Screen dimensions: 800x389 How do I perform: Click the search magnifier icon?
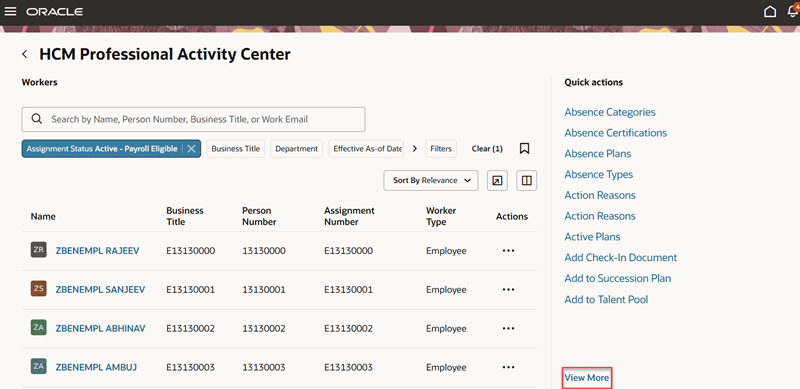pos(36,119)
